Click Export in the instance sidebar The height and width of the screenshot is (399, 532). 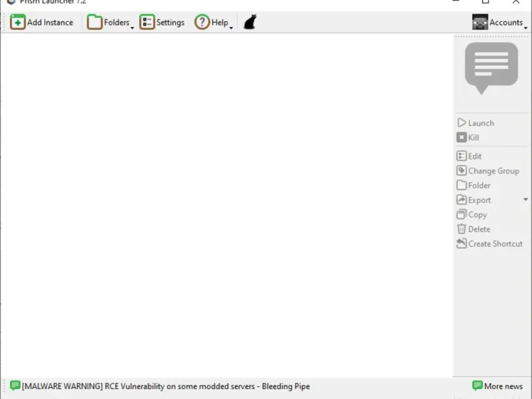click(474, 200)
